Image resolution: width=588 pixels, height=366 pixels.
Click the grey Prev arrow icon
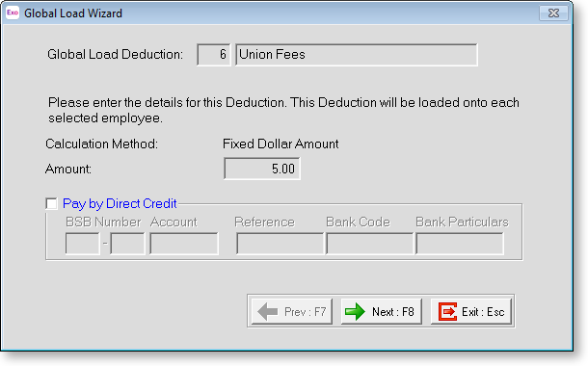click(x=268, y=312)
